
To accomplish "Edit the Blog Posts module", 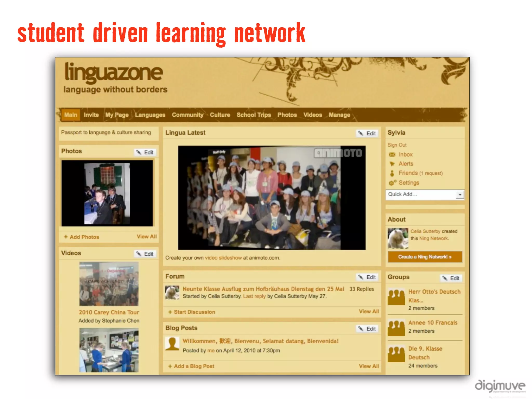I will pos(367,329).
